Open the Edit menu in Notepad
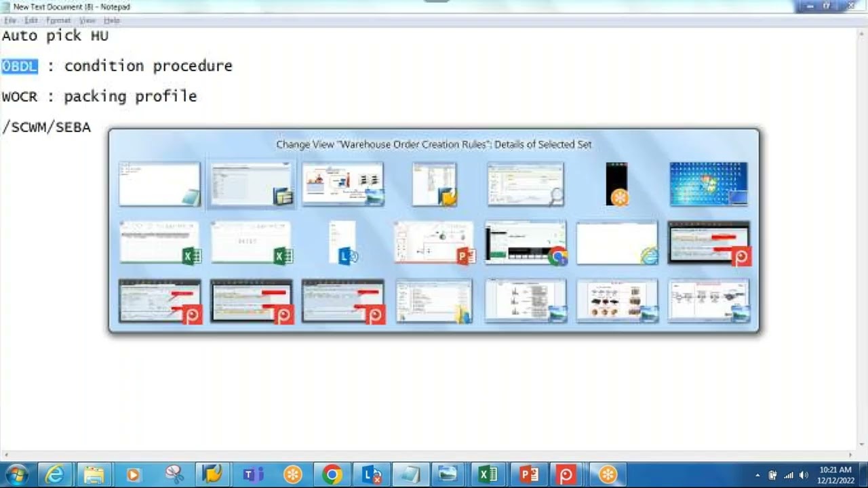This screenshot has height=488, width=868. [31, 21]
